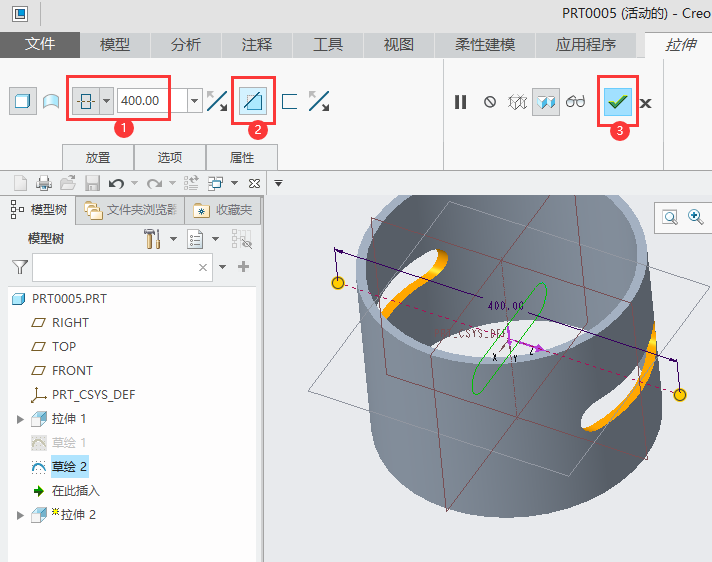Screen dimensions: 712x562
Task: Pause the extrude feature tool
Action: coord(461,102)
